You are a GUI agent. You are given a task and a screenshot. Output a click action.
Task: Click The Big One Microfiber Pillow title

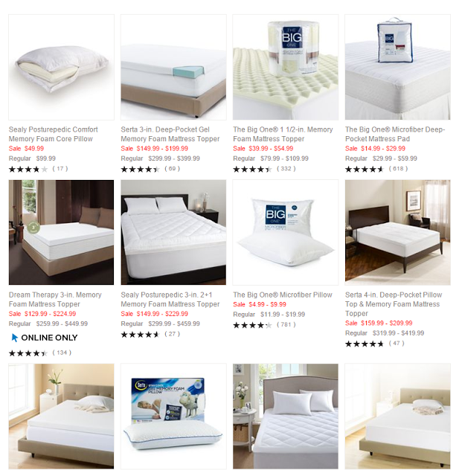point(283,295)
